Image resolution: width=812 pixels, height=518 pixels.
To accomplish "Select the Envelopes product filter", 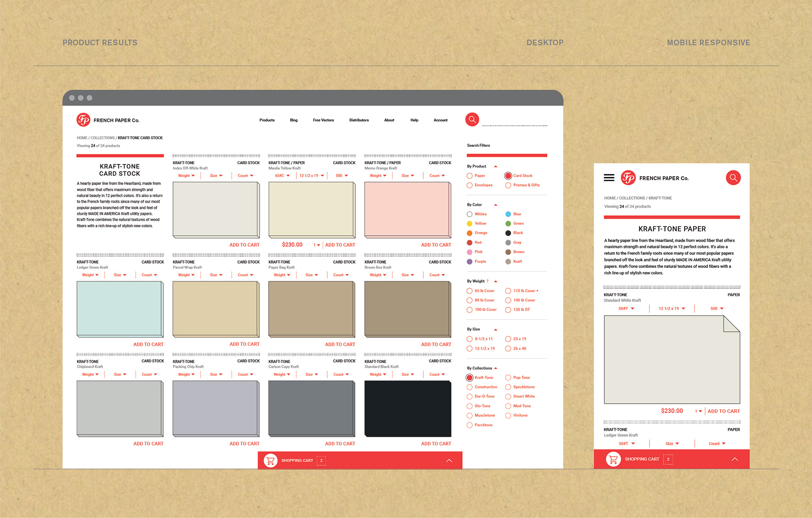I will 469,185.
